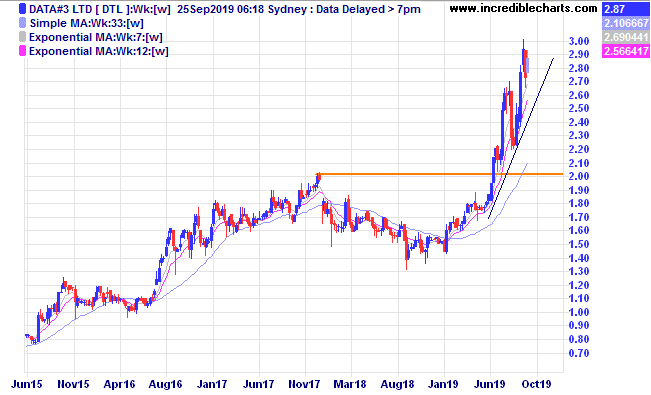Click the 2.566417 EMA value box

626,51
